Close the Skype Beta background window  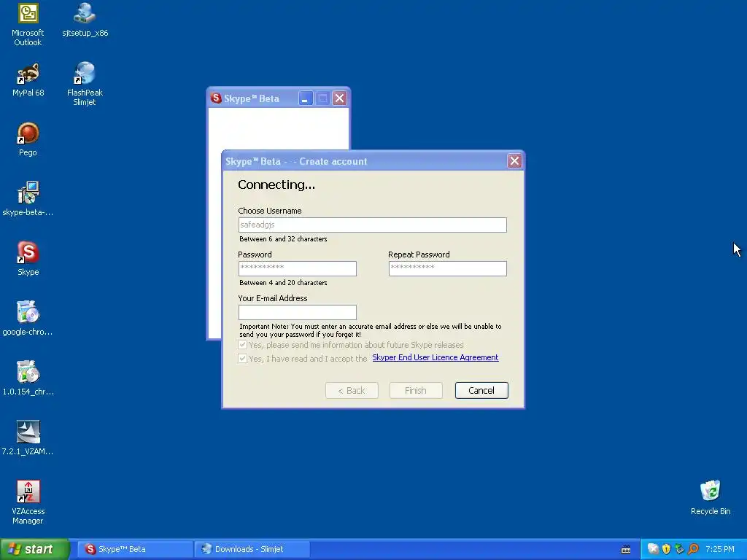click(x=339, y=98)
